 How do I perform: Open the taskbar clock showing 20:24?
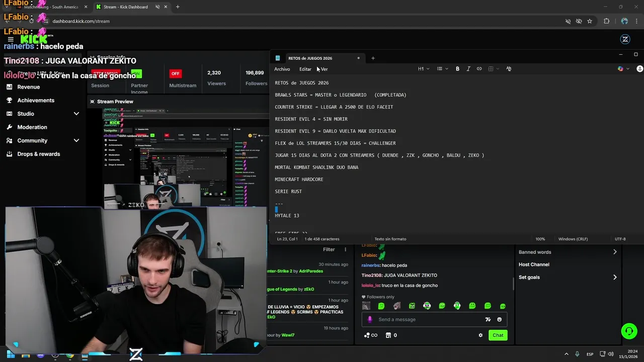pos(628,354)
